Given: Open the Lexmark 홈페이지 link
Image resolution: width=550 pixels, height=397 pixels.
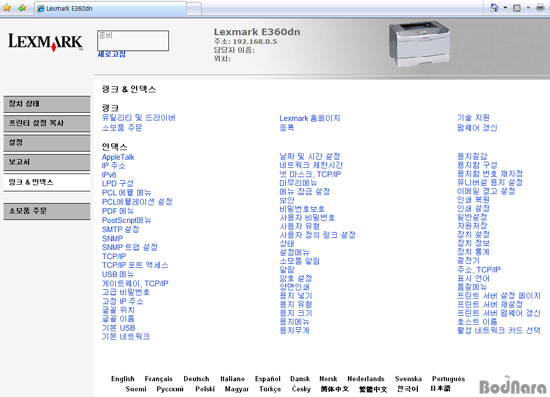Looking at the screenshot, I should click(310, 118).
